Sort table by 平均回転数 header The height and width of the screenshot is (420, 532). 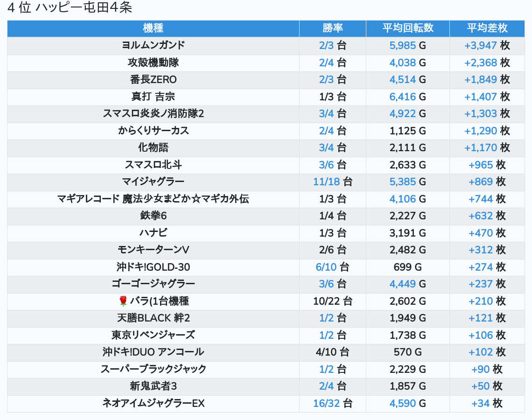click(407, 28)
